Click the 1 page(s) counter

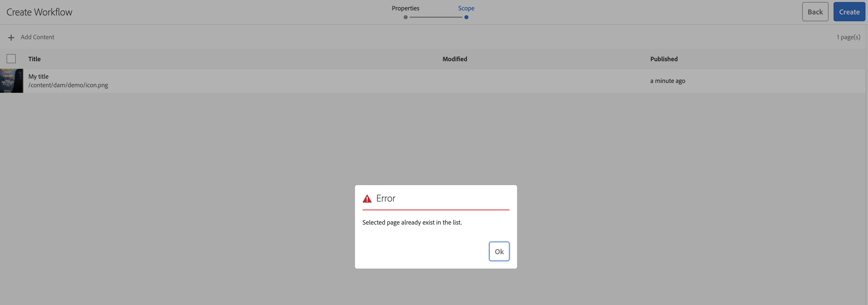(848, 37)
